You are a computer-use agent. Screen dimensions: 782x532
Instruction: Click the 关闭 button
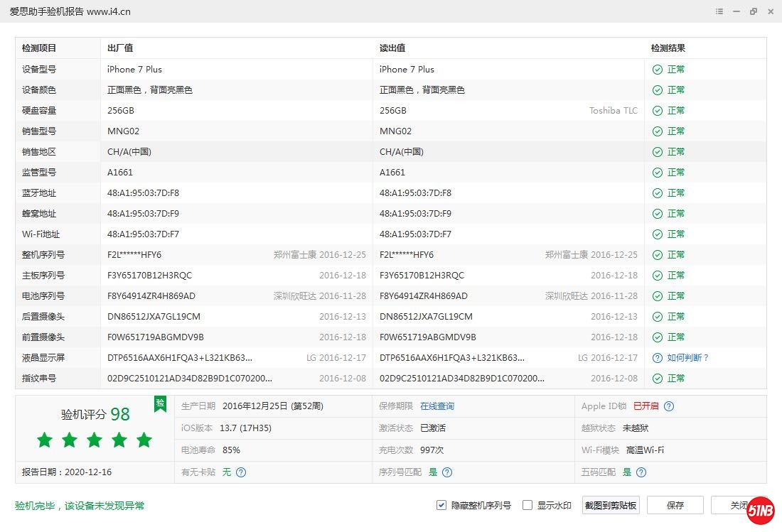pyautogui.click(x=738, y=505)
